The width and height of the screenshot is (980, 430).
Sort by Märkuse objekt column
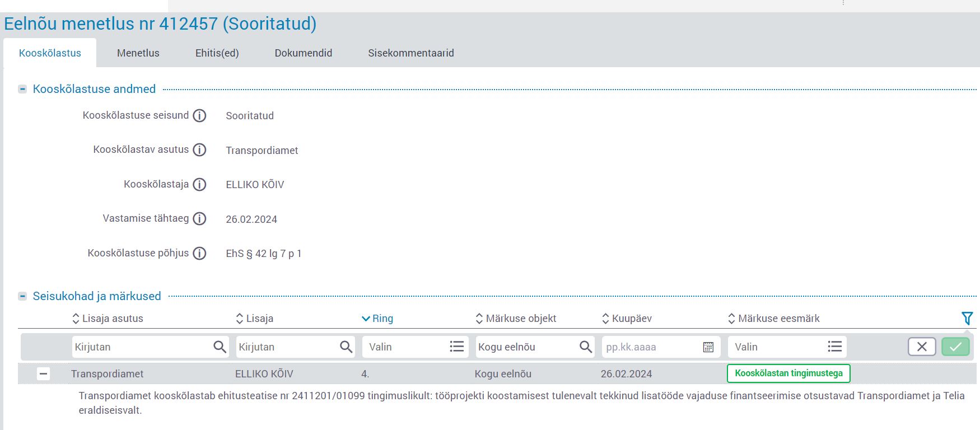click(516, 319)
